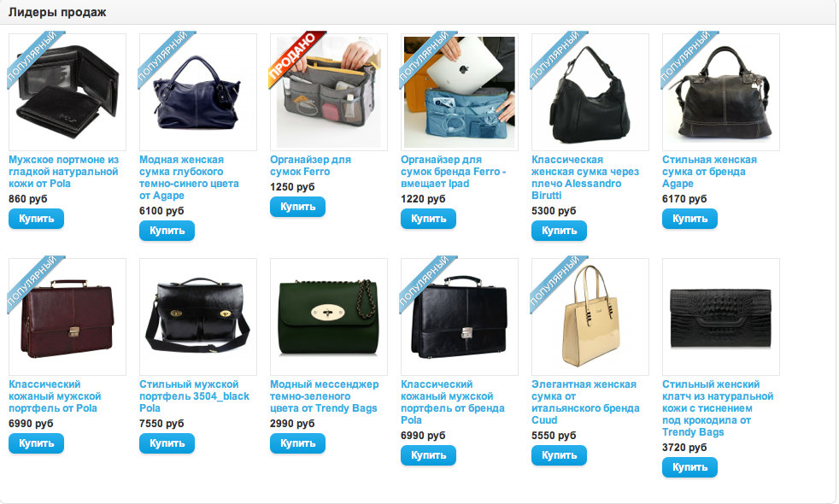Buy the 1250 руб Ferro organizer
Viewport: 839px width, 504px height.
297,207
